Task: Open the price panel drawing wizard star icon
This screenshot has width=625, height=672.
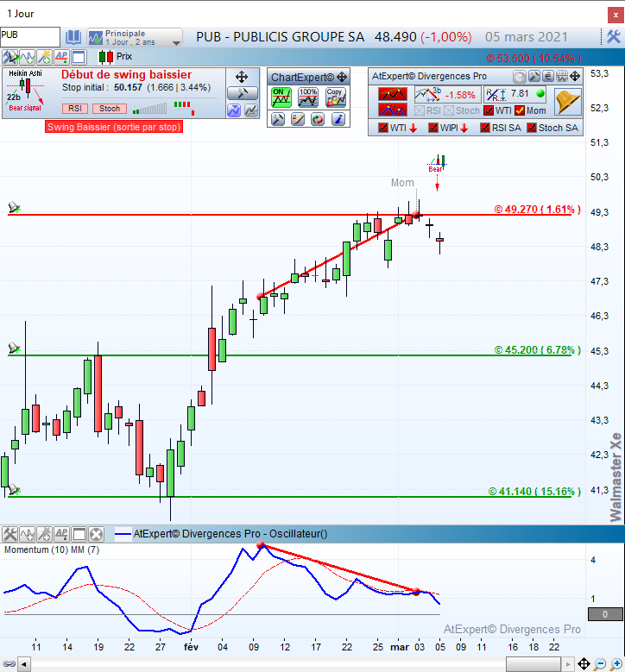Action: (x=45, y=57)
